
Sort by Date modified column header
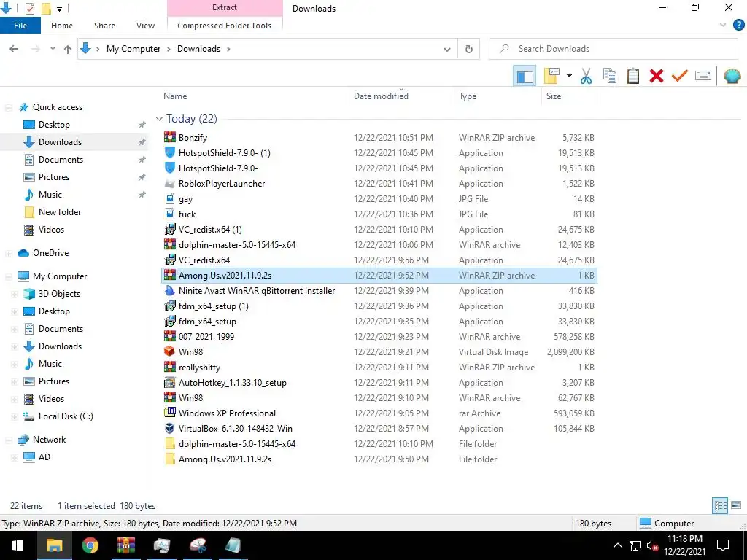click(381, 96)
